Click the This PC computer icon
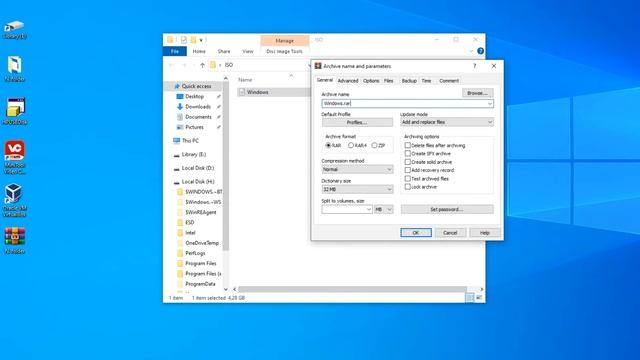 pyautogui.click(x=176, y=140)
